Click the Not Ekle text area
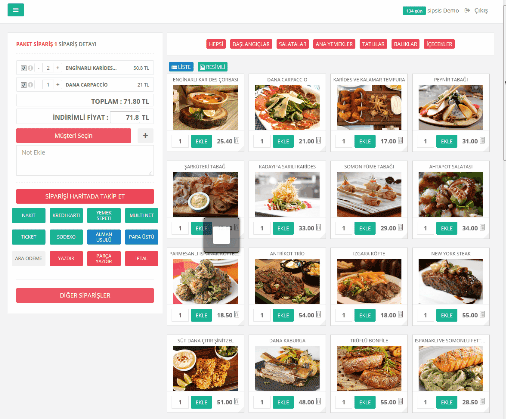The height and width of the screenshot is (419, 506). pyautogui.click(x=85, y=160)
